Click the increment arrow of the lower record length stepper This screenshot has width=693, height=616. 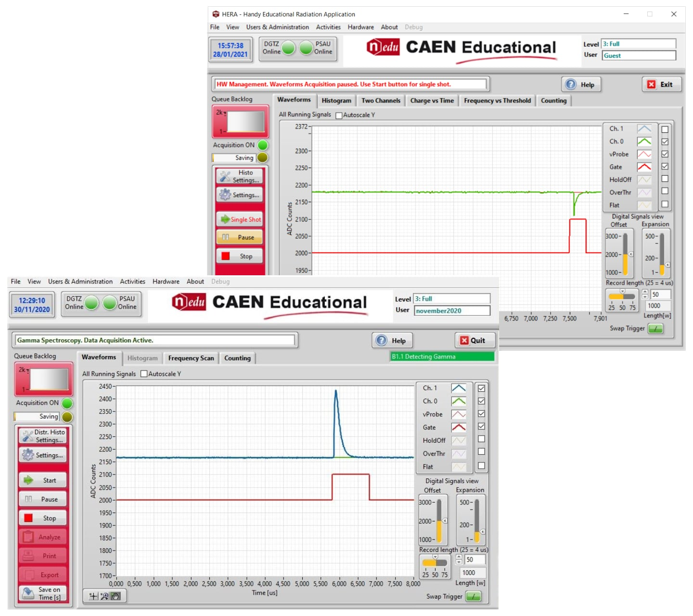(x=459, y=557)
